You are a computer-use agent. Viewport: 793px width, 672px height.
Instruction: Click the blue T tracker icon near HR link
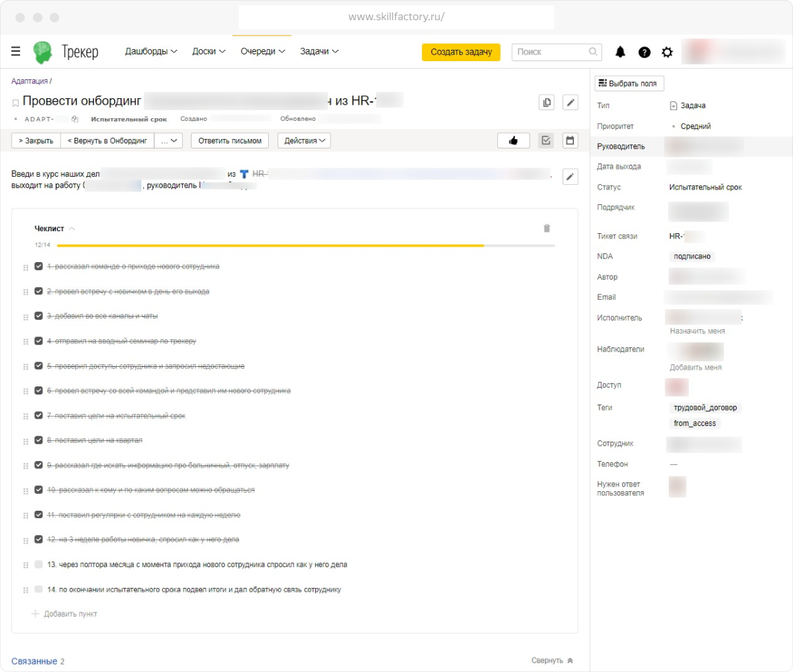(244, 174)
